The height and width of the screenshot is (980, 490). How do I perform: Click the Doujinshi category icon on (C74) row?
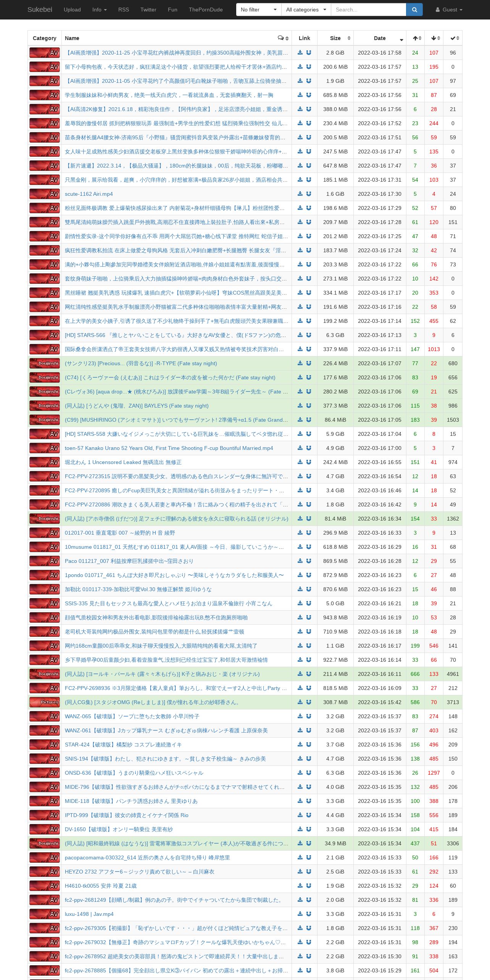point(45,377)
